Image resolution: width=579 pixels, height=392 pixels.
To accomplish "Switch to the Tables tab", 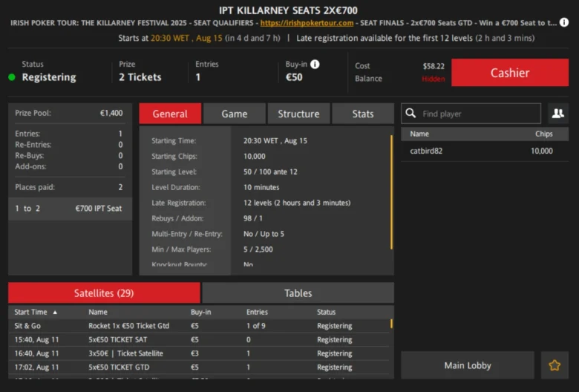I will (x=298, y=293).
